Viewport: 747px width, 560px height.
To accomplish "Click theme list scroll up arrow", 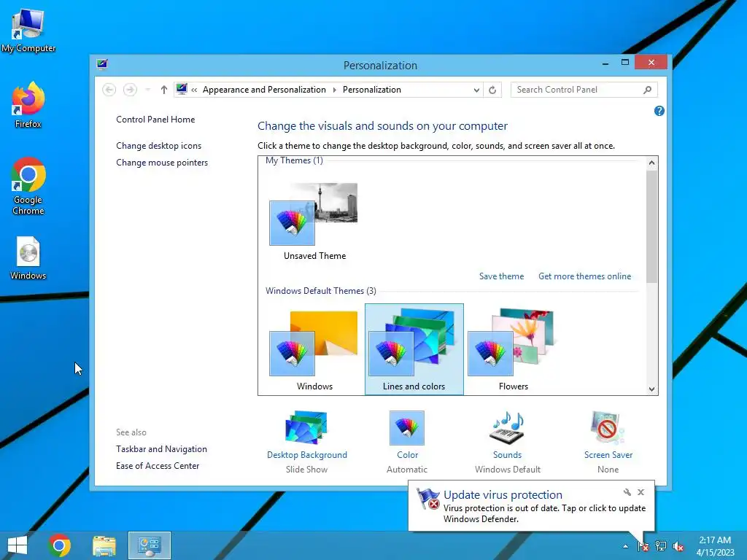I will pyautogui.click(x=651, y=163).
